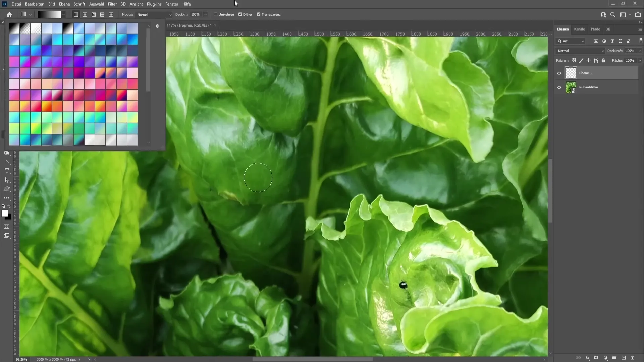Viewport: 644px width, 362px height.
Task: Click the foreground color swatch
Action: 5,214
